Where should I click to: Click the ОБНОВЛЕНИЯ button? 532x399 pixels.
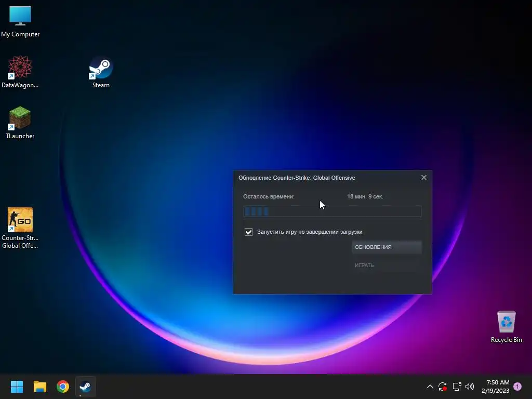tap(387, 247)
